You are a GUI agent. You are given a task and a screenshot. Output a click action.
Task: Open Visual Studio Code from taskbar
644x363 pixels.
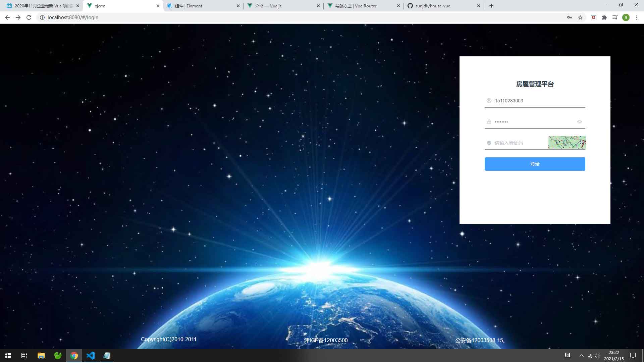pos(91,356)
